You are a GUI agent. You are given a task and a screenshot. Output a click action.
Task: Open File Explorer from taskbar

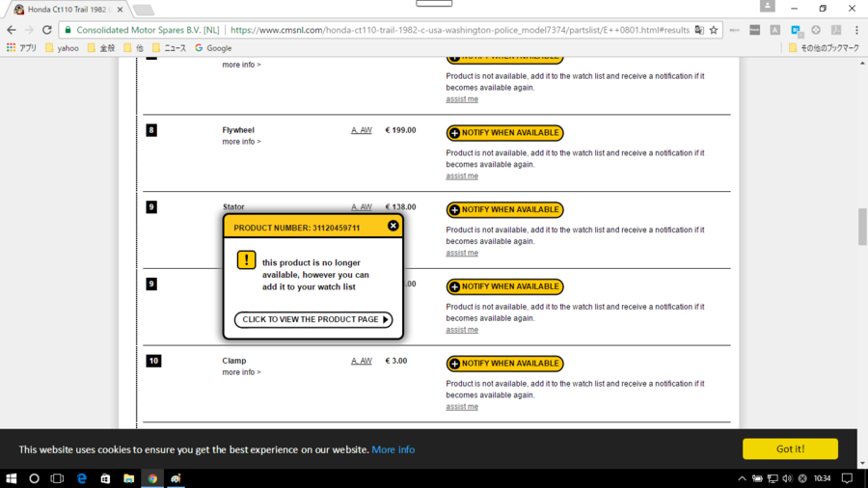129,478
